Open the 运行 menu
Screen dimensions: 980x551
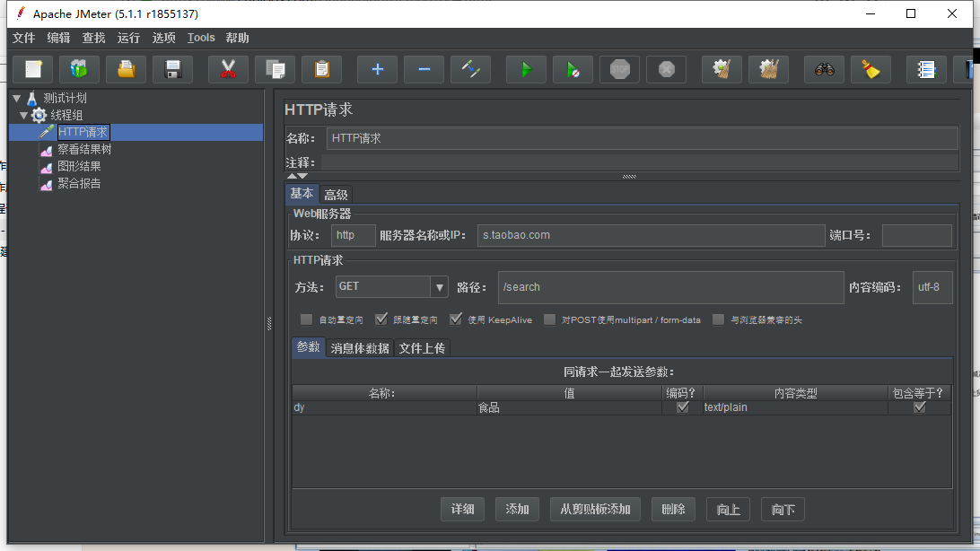click(x=128, y=38)
